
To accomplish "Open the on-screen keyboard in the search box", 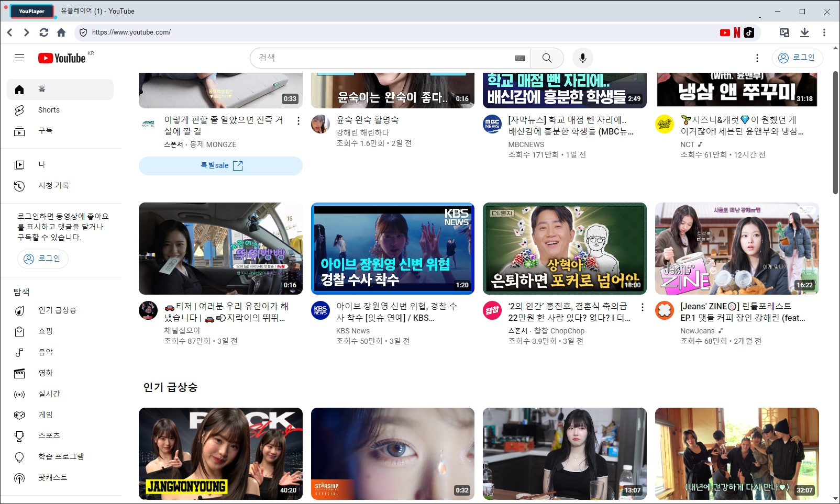I will (520, 58).
